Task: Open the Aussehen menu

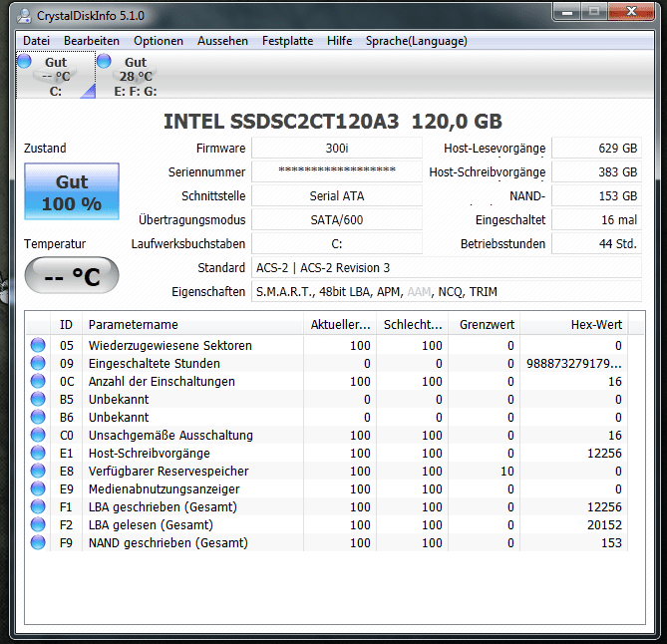Action: pyautogui.click(x=222, y=41)
